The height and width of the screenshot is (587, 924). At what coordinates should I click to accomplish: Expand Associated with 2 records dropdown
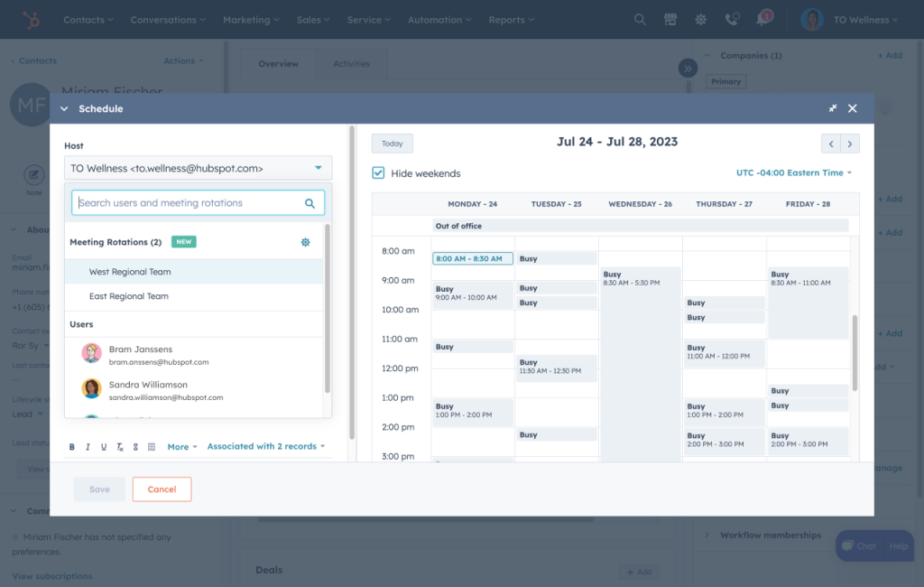(x=265, y=446)
